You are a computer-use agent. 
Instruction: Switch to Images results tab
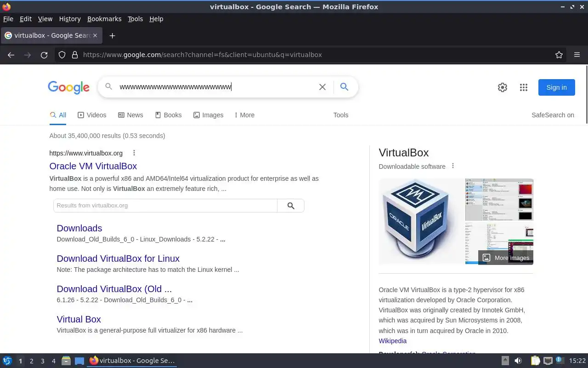[x=208, y=115]
